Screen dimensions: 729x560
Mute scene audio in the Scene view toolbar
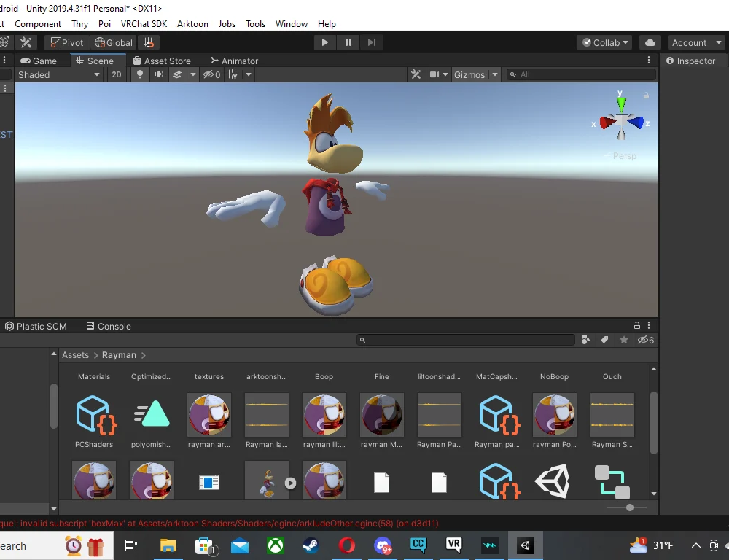click(x=159, y=74)
